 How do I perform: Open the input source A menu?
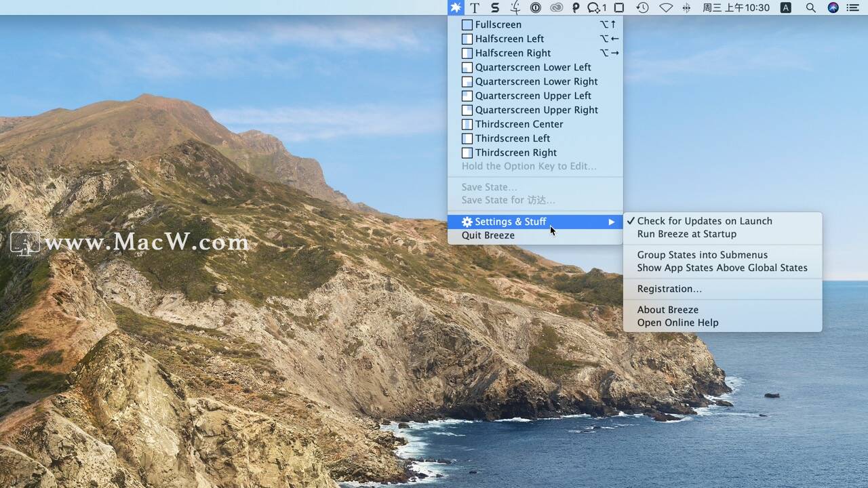[786, 7]
